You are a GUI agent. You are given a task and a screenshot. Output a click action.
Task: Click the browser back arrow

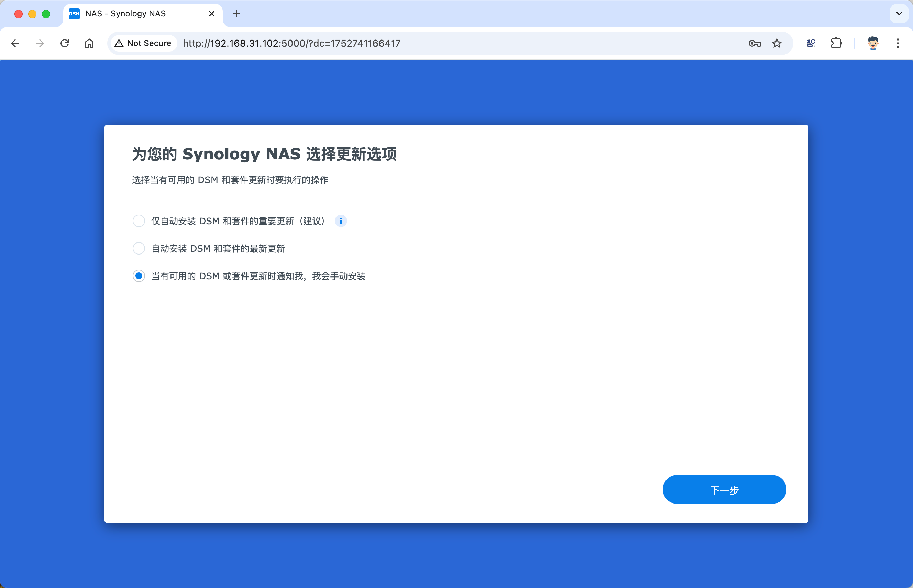click(x=15, y=44)
